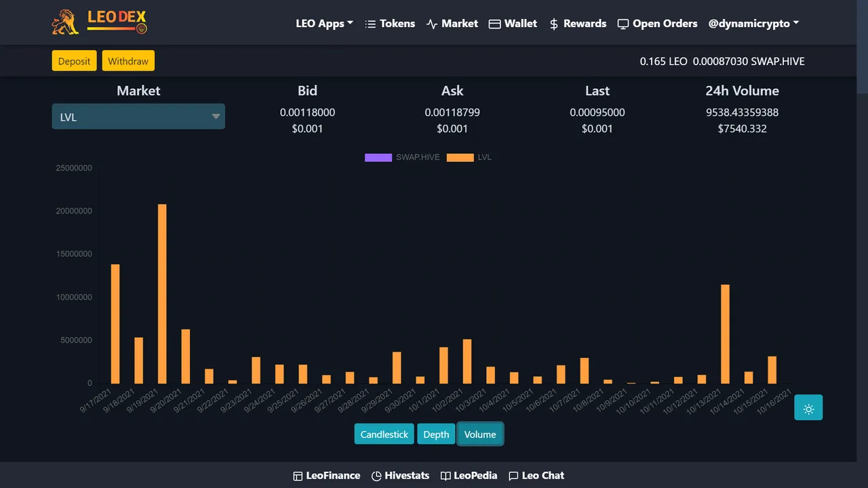868x488 pixels.
Task: Open the LVL market selector
Action: click(x=138, y=117)
